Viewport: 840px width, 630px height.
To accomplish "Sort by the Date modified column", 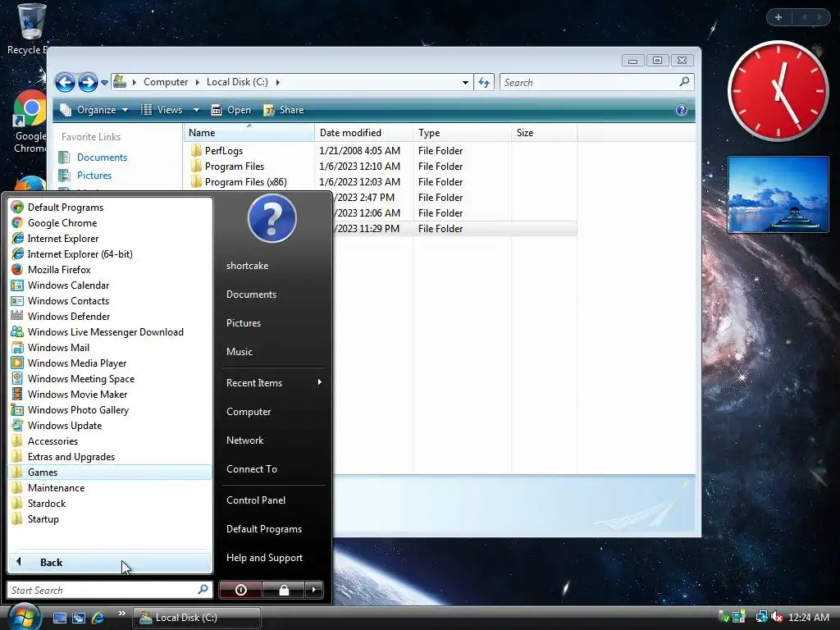I will click(x=363, y=132).
